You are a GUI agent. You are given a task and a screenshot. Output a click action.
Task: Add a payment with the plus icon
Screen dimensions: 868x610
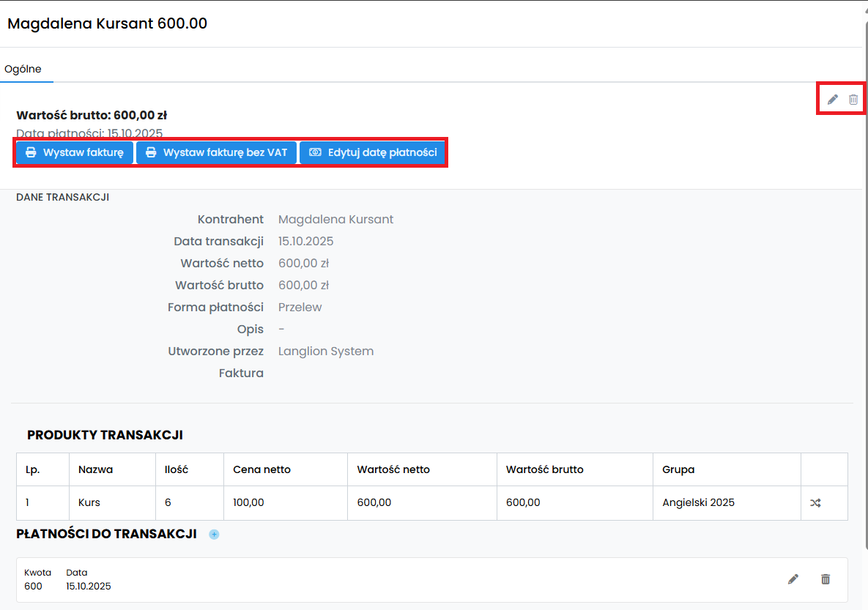[x=214, y=535]
